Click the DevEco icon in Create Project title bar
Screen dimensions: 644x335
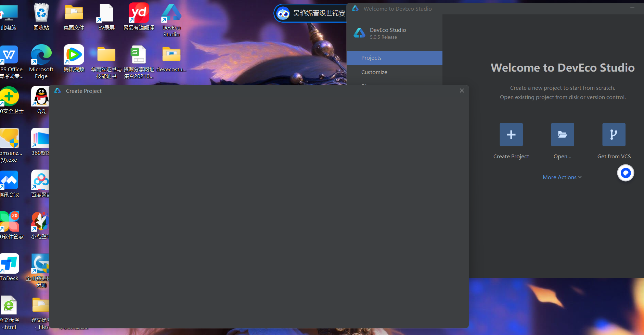[x=57, y=90]
